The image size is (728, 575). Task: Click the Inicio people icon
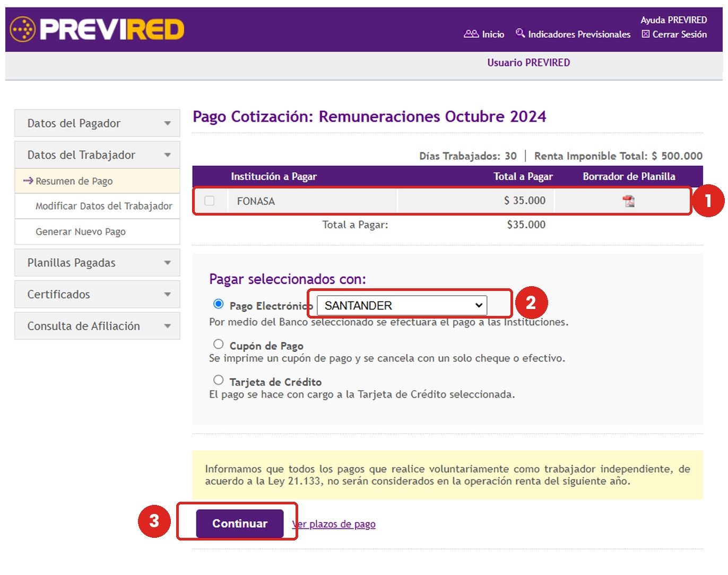coord(471,34)
